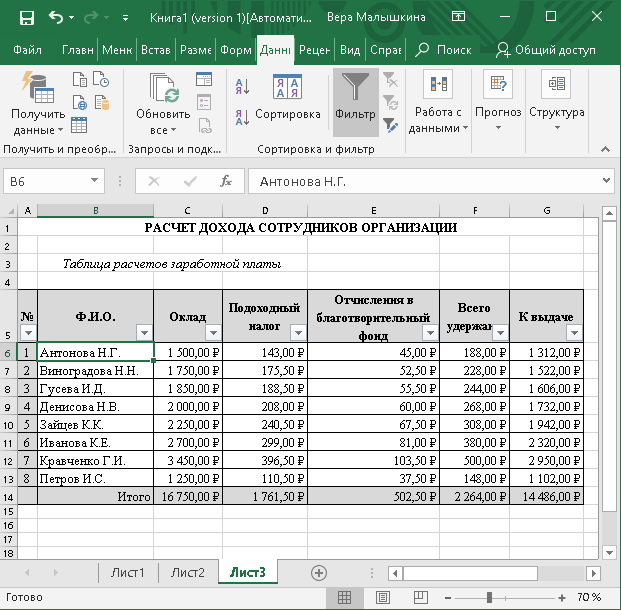Screen dimensions: 621x610
Task: Click the Фильтр funnel icon
Action: pyautogui.click(x=354, y=88)
